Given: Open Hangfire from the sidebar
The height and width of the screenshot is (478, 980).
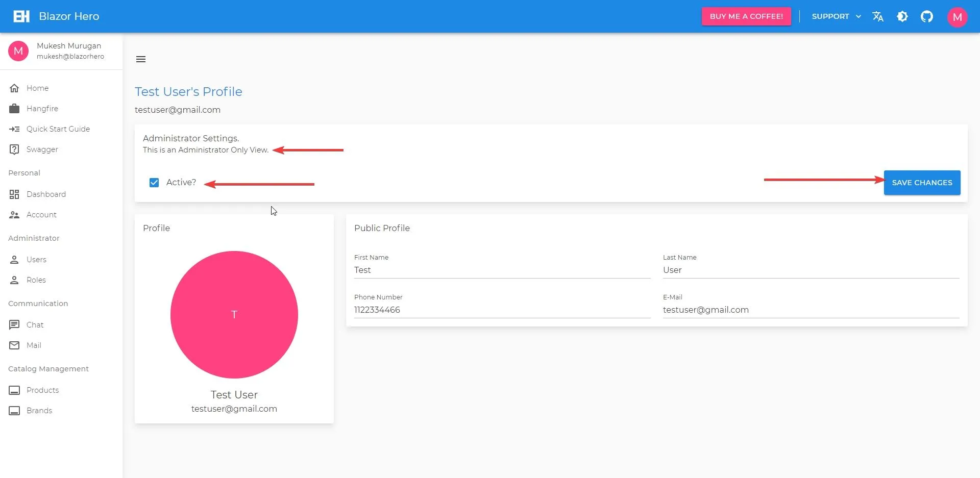Looking at the screenshot, I should (42, 109).
